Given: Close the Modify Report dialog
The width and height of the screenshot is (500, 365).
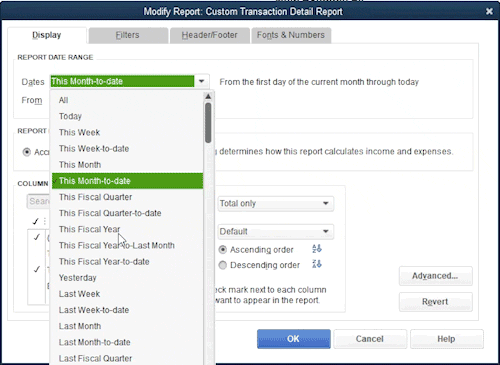Looking at the screenshot, I should (x=489, y=11).
